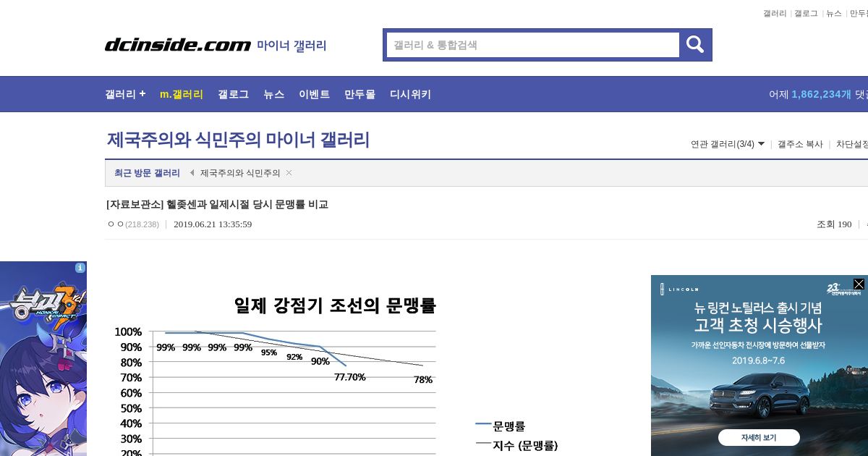Open 제국주의와 식민주의 마이너 갤러리 title

238,140
